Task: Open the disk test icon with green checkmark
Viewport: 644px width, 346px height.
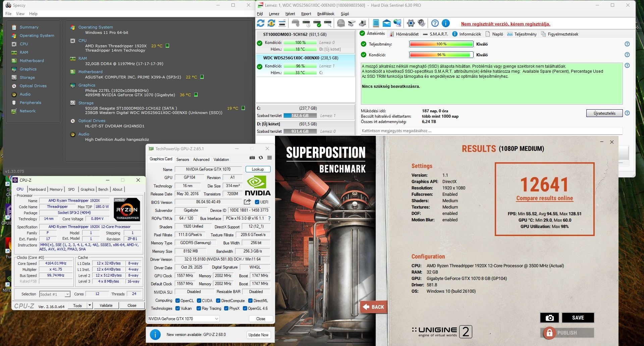Action: (317, 23)
